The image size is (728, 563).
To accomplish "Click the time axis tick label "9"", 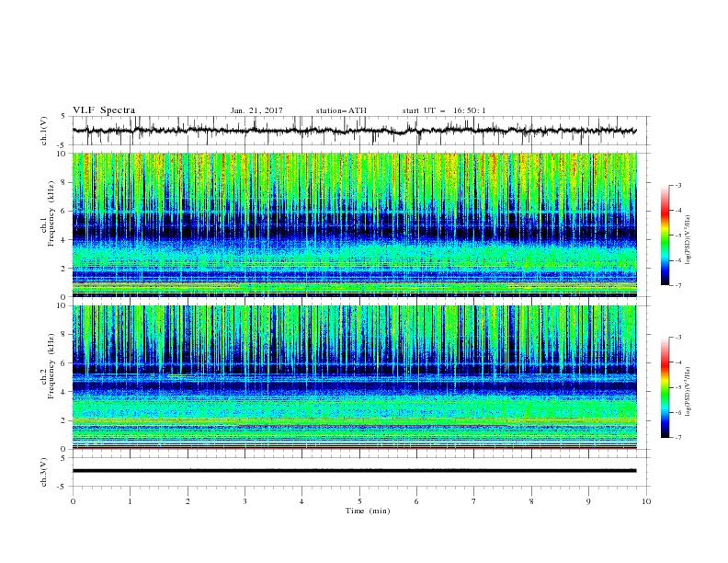I will click(x=588, y=501).
